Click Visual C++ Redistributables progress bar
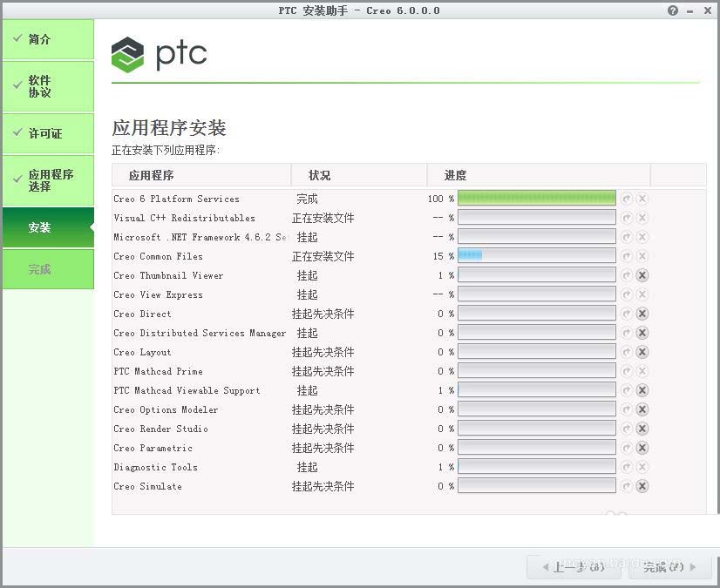This screenshot has width=720, height=588. coord(537,218)
